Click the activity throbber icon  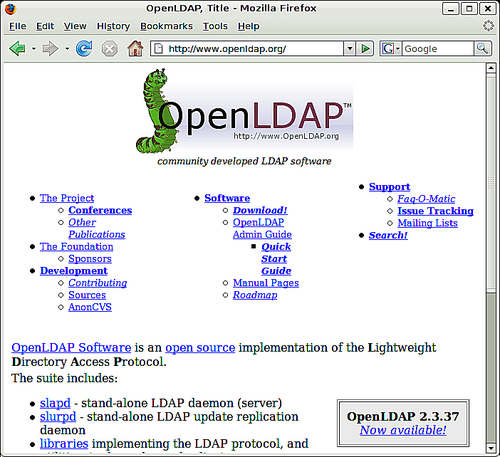pyautogui.click(x=488, y=26)
